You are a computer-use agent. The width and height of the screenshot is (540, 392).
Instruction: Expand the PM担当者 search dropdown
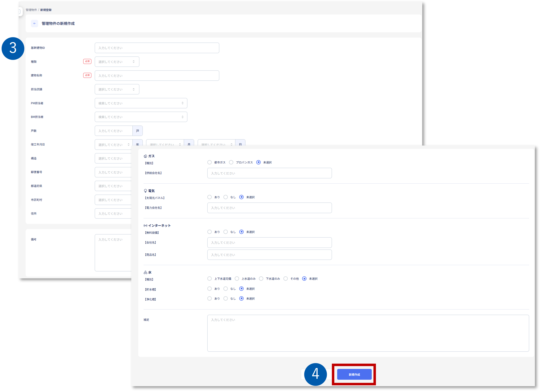(141, 103)
